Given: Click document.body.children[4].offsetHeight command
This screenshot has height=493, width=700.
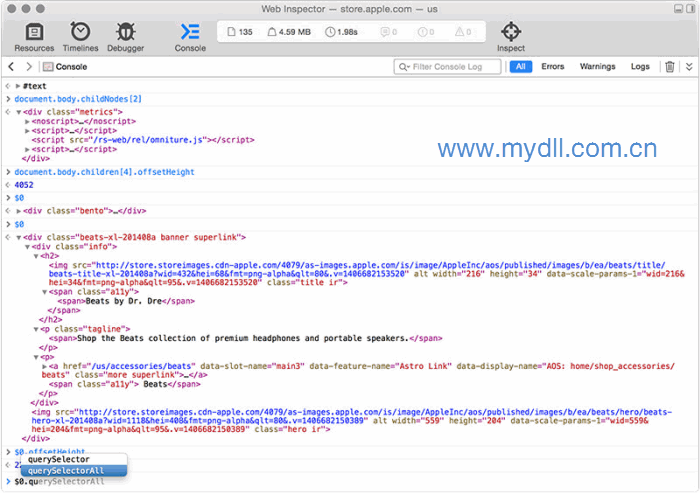Looking at the screenshot, I should (104, 172).
